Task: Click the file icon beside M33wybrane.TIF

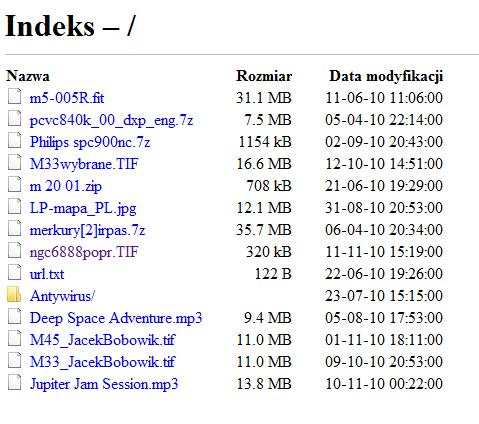Action: 14,162
